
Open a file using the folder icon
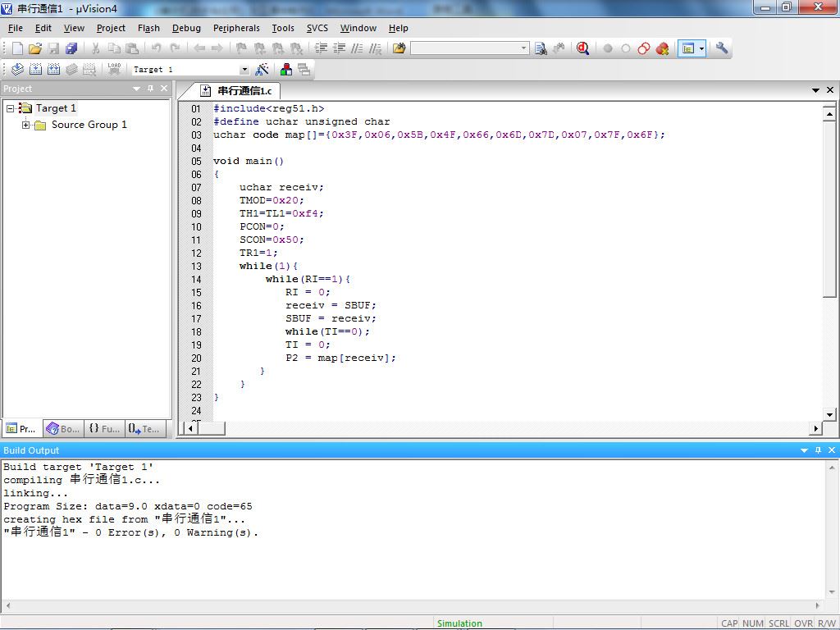pyautogui.click(x=35, y=48)
